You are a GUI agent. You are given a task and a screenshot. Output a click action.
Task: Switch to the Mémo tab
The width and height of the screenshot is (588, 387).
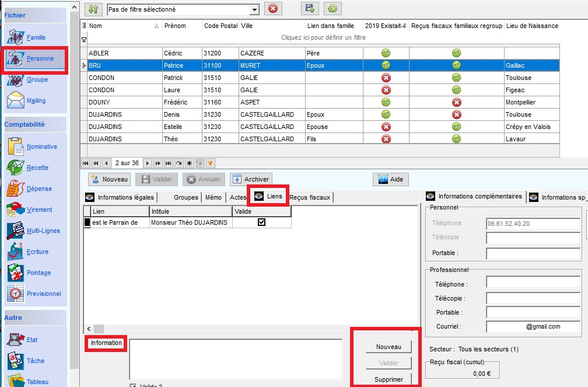213,197
